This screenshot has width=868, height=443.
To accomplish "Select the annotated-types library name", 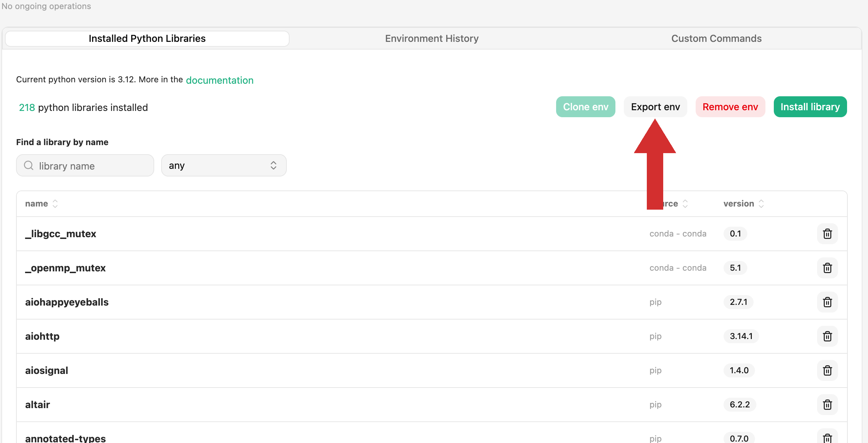I will coord(66,438).
